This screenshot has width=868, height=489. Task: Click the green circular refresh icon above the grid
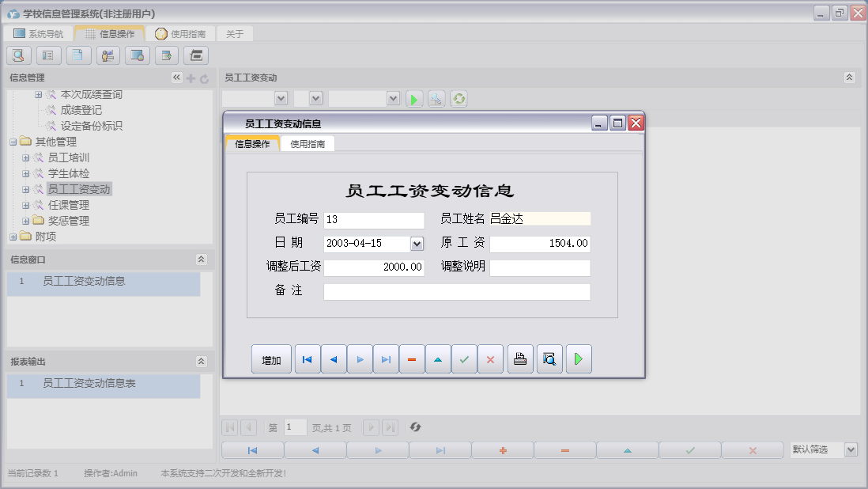coord(459,99)
